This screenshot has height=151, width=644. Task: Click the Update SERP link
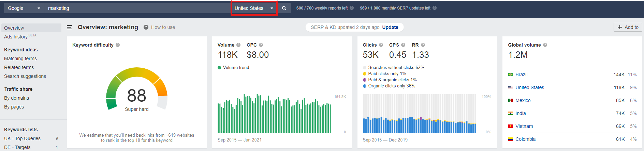point(390,27)
